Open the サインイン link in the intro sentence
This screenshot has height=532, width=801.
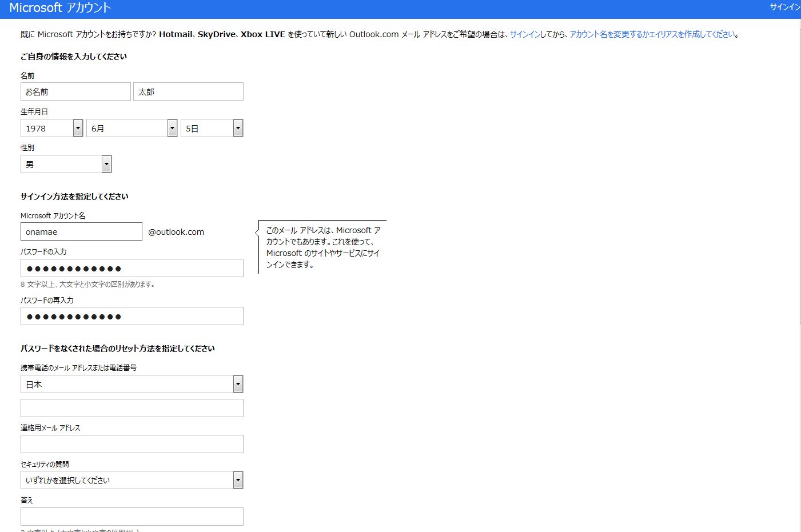point(525,34)
